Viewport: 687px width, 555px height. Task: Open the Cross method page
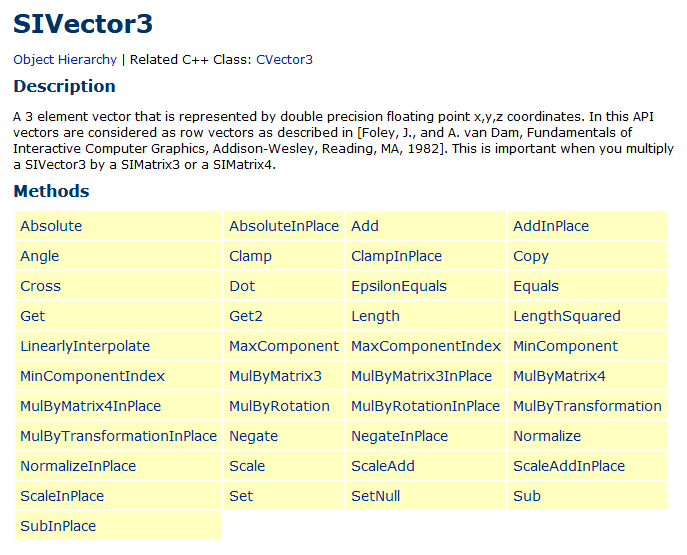[x=40, y=286]
